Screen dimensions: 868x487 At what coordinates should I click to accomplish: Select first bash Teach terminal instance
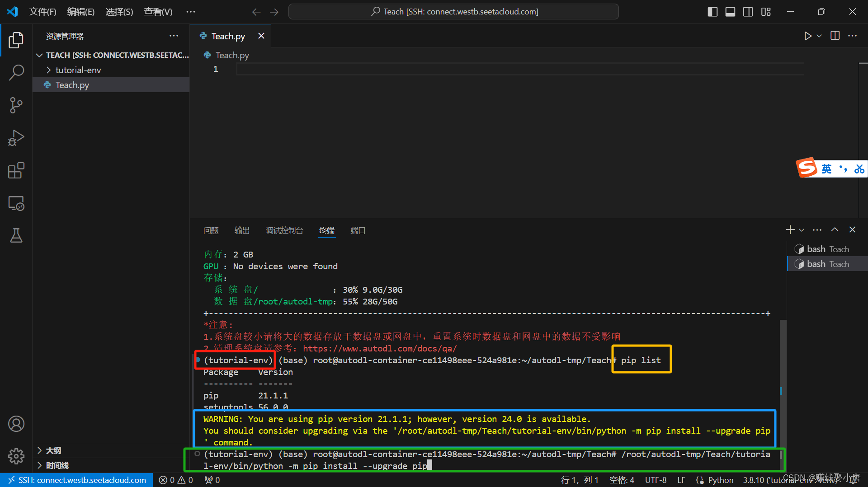coord(827,249)
